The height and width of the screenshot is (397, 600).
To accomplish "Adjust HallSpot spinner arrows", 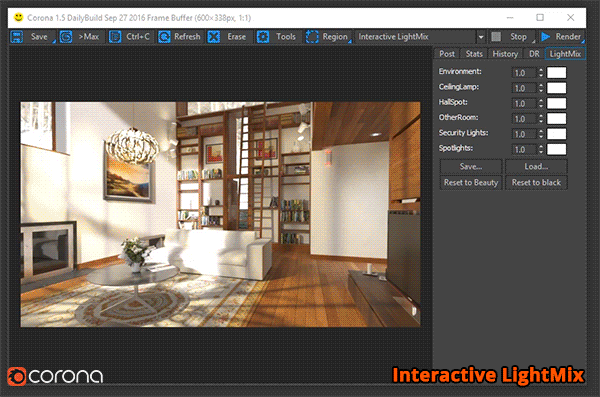I will [x=541, y=103].
